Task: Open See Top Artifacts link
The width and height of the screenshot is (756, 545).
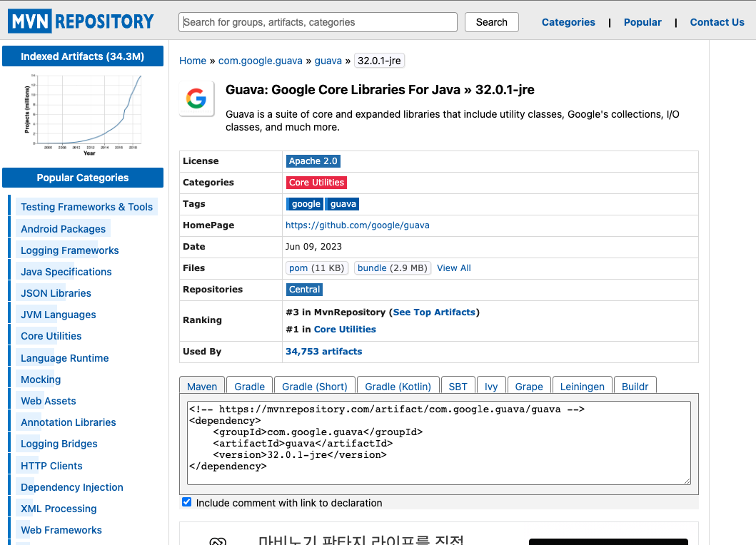Action: click(x=434, y=312)
